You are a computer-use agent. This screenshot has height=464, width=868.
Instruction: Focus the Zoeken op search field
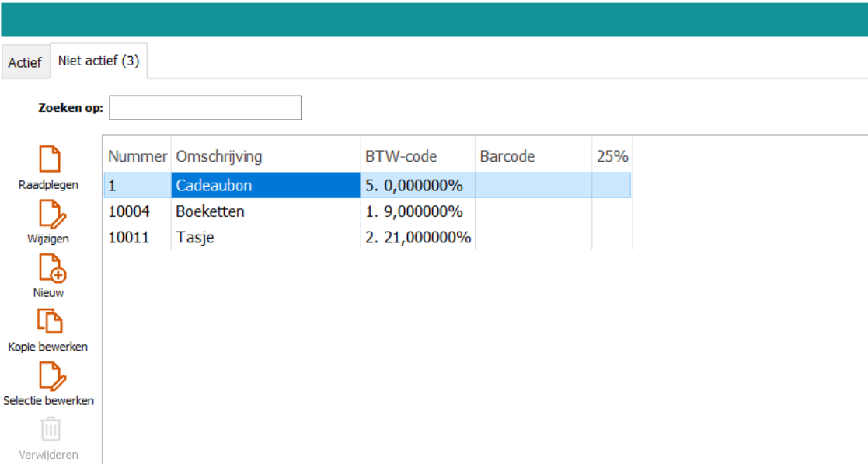pos(205,108)
